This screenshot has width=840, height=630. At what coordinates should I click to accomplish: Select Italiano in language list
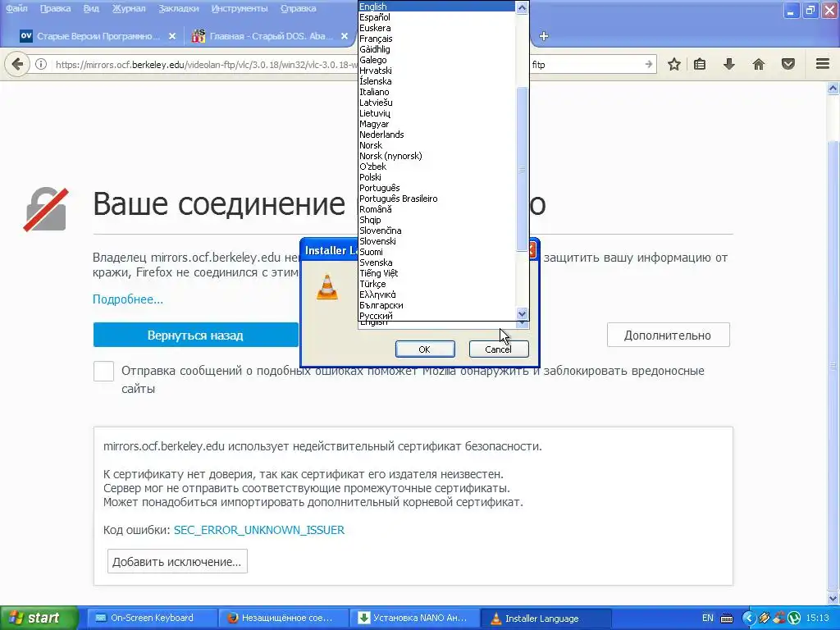coord(436,92)
